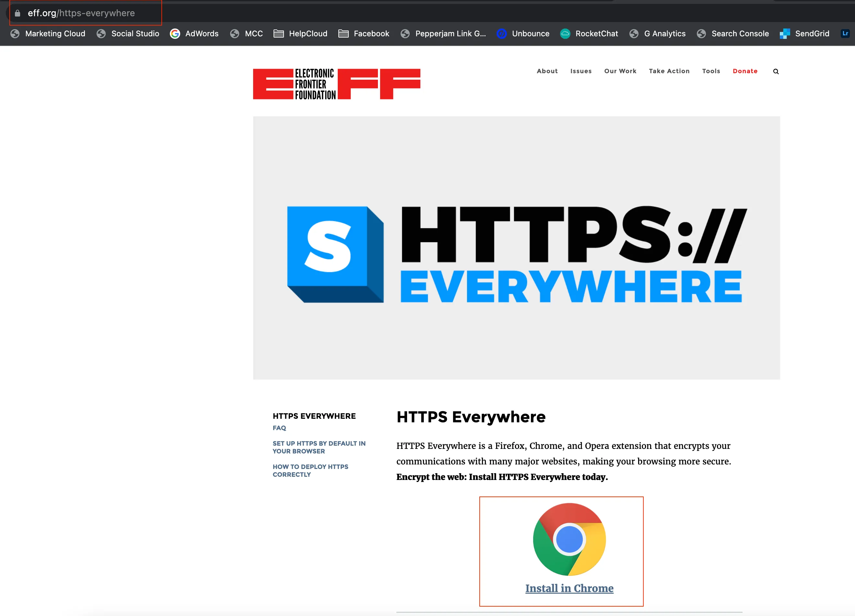Open How To Deploy HTTPS Correctly link
Screen dimensions: 855x616
click(x=310, y=470)
